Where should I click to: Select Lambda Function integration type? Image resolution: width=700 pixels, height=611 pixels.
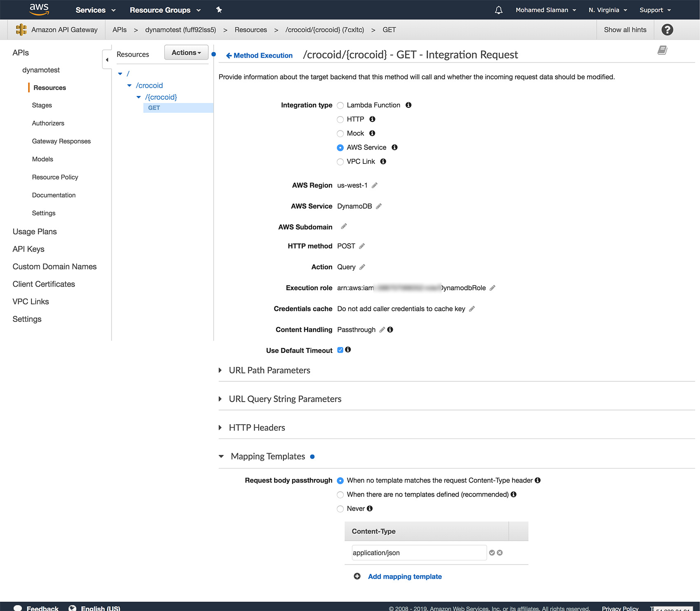pos(340,105)
